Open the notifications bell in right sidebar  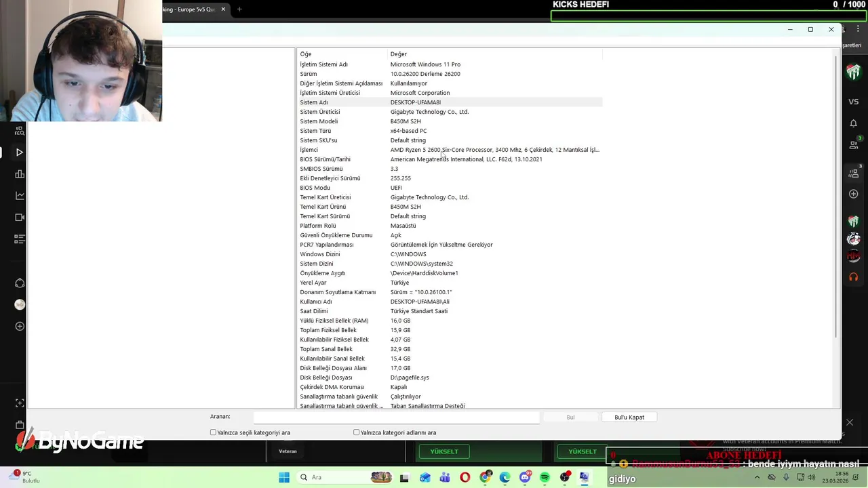tap(854, 123)
